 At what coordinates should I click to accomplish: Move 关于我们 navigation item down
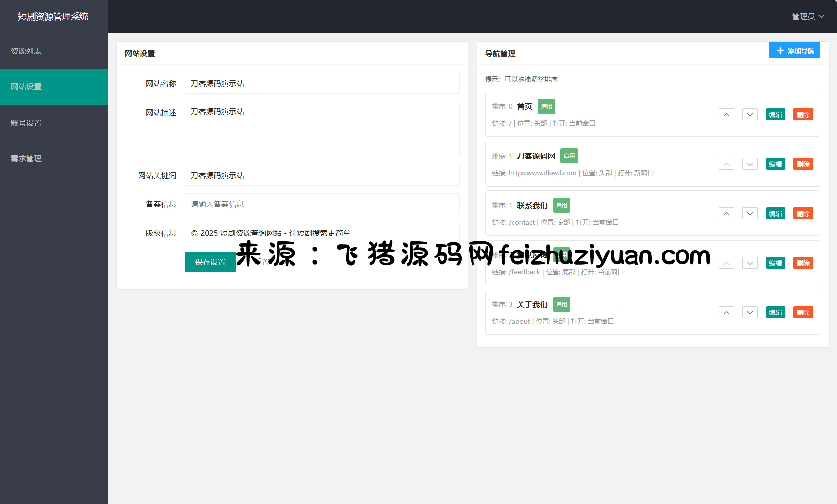click(750, 313)
